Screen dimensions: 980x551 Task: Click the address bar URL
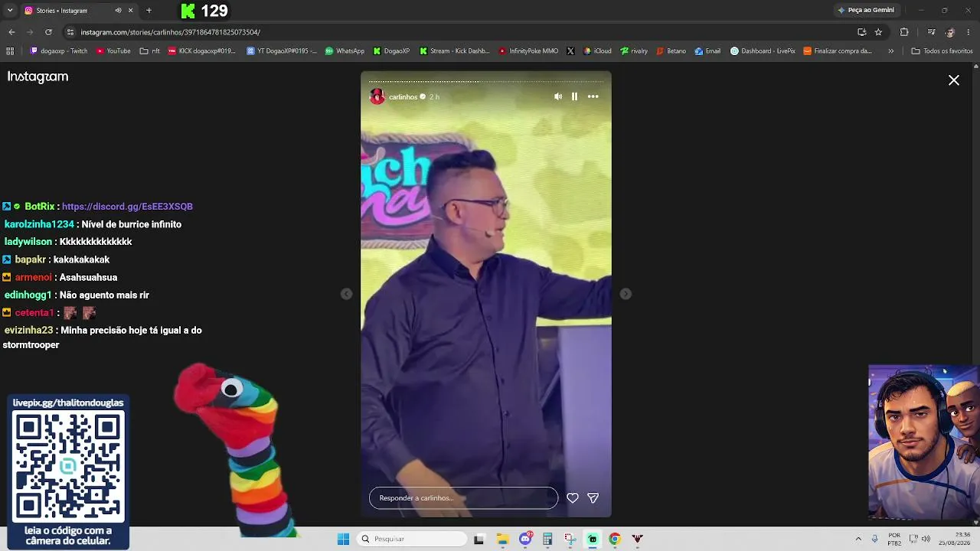(x=171, y=32)
